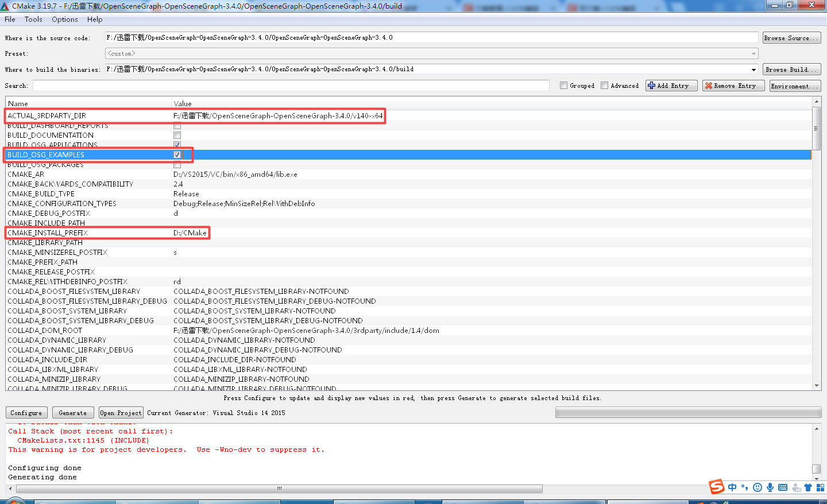Open the soft keyboard icon in IME bar
The image size is (827, 504).
click(x=783, y=487)
